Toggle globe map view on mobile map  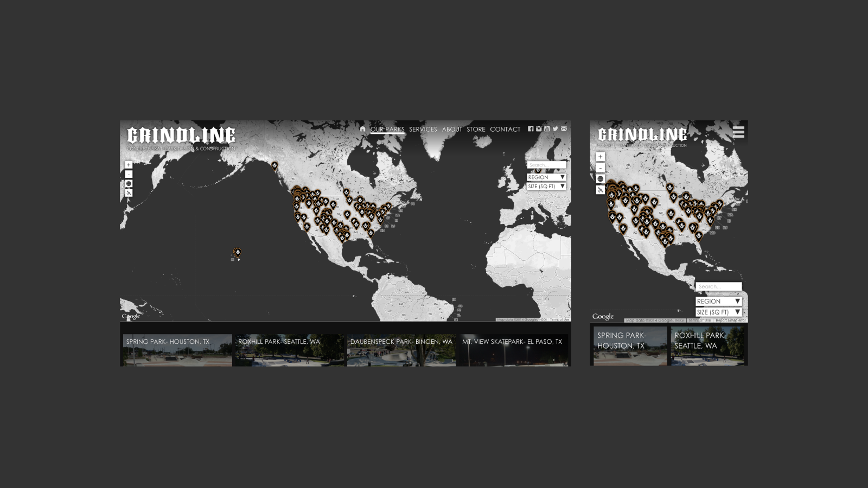coord(600,179)
